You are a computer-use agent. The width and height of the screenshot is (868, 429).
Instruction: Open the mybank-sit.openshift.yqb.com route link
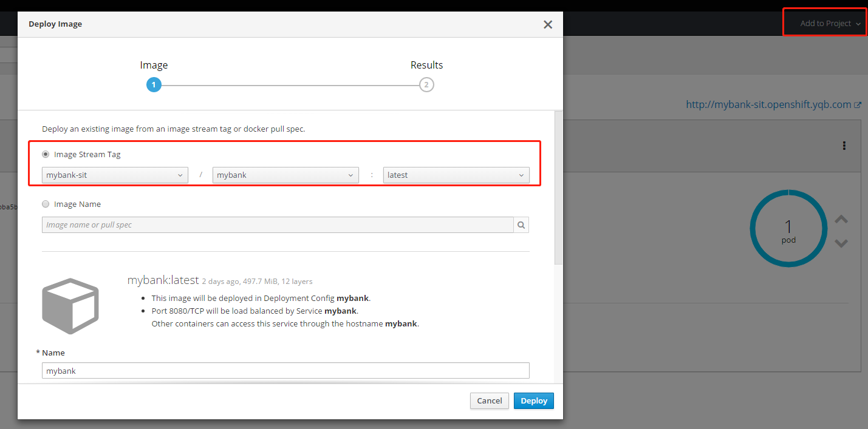[x=768, y=104]
